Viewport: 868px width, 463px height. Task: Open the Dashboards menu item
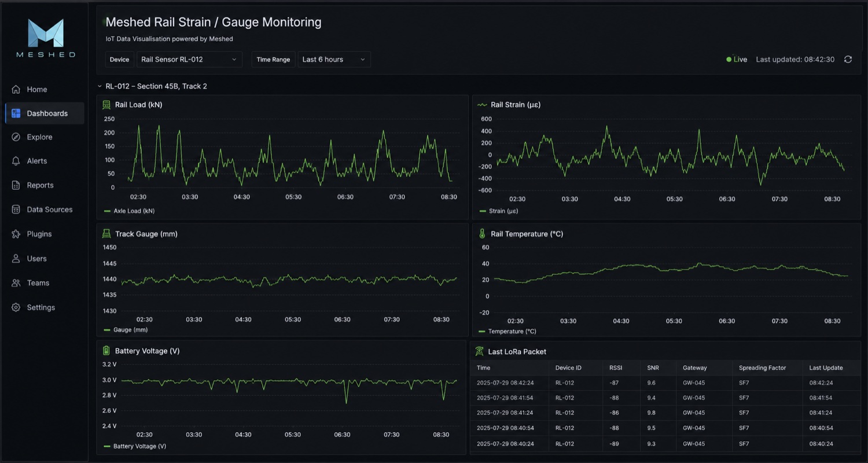[x=45, y=113]
